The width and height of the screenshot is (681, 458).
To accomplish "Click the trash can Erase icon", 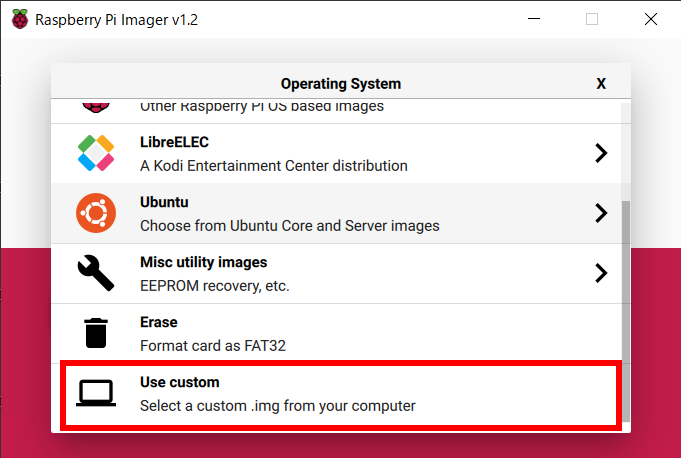I will [96, 333].
